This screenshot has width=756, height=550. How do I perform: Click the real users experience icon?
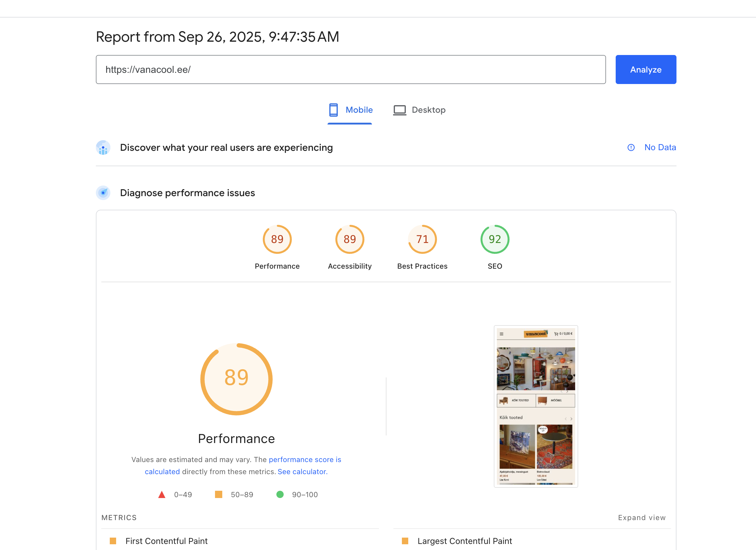pyautogui.click(x=103, y=147)
